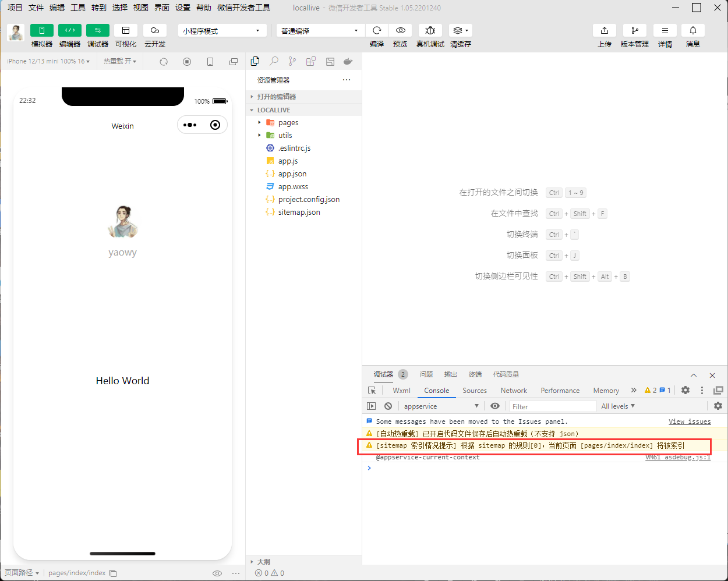Toggle the console live expression eye

[x=495, y=406]
